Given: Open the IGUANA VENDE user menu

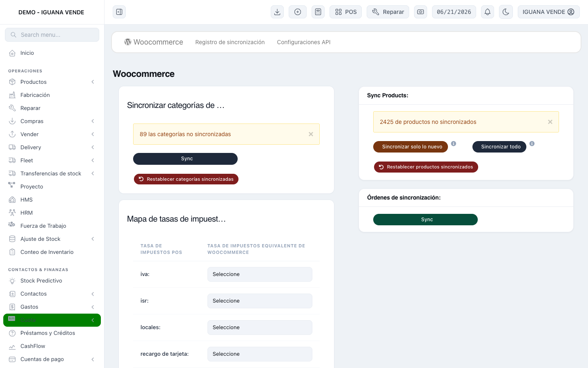Looking at the screenshot, I should click(x=549, y=12).
